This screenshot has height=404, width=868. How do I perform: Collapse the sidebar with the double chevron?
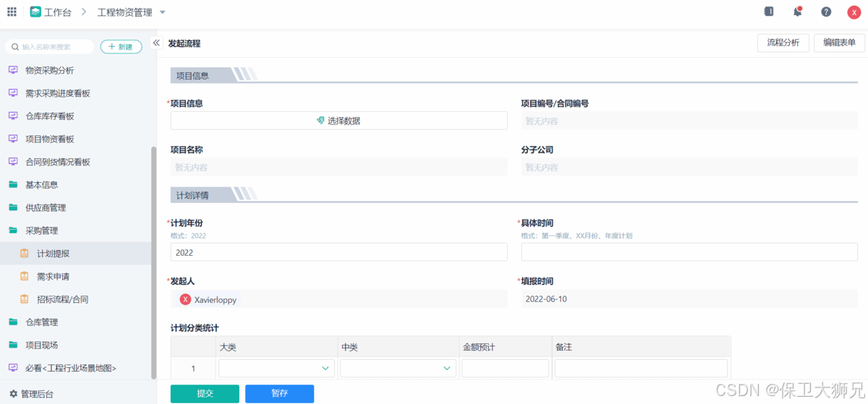pos(156,43)
